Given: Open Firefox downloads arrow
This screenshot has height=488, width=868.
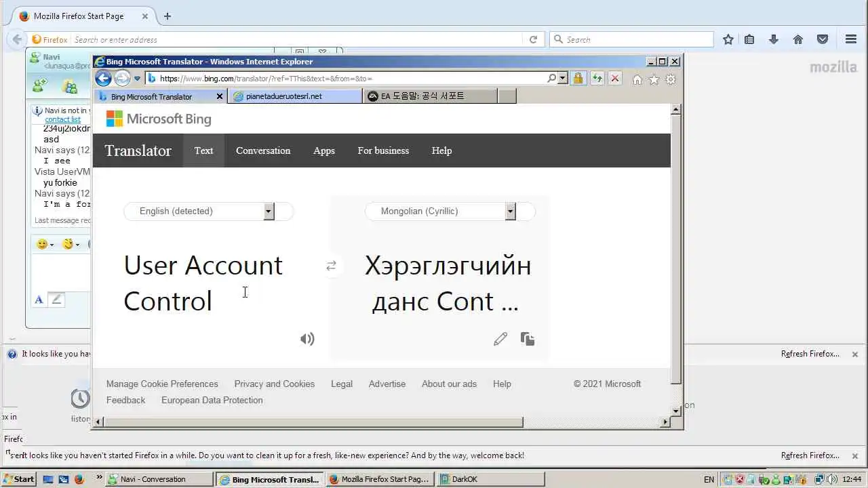Looking at the screenshot, I should click(773, 39).
